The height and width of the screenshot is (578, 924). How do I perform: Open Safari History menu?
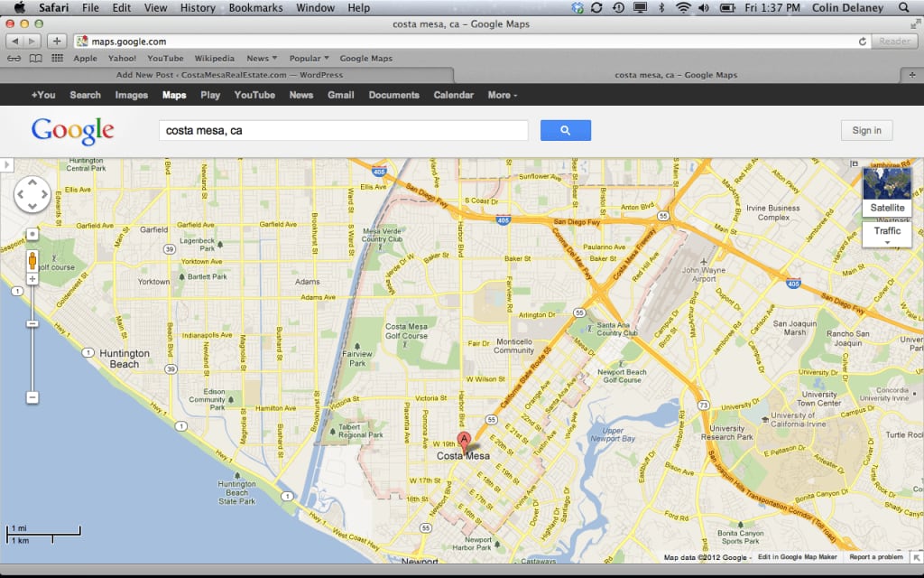[x=198, y=7]
